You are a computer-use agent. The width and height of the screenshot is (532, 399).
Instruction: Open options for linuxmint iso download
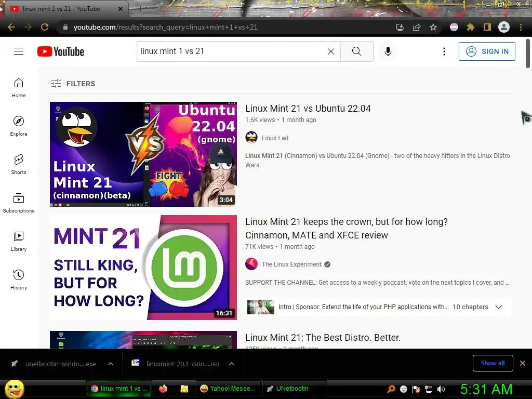[232, 364]
